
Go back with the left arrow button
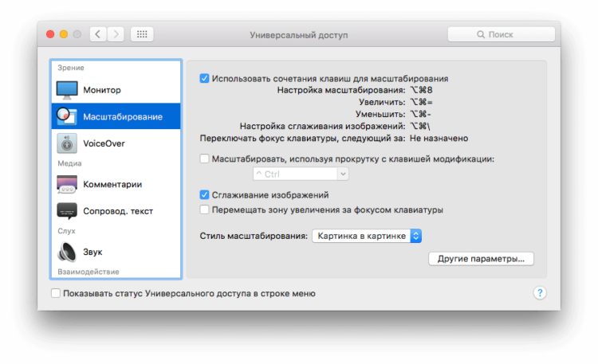pos(98,34)
